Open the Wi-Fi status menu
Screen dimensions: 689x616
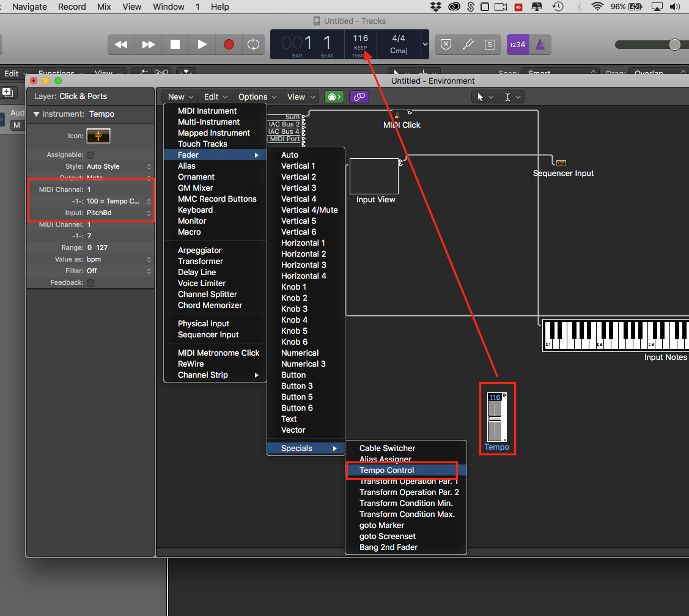(x=597, y=7)
